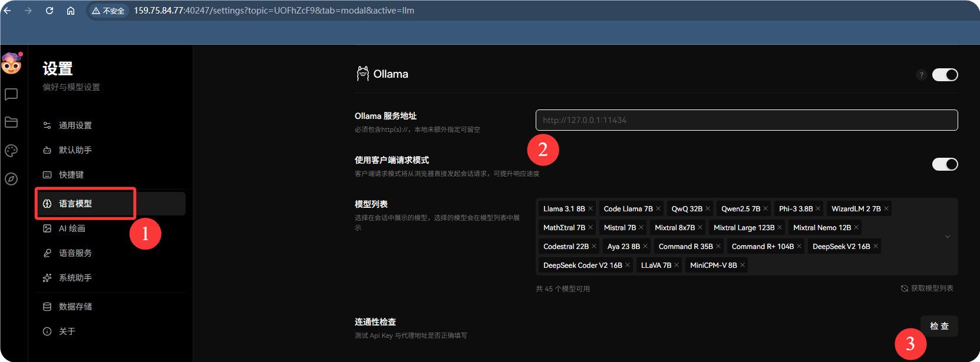Remove Mixtral Nemo 12B tag
The height and width of the screenshot is (362, 980).
pyautogui.click(x=856, y=228)
